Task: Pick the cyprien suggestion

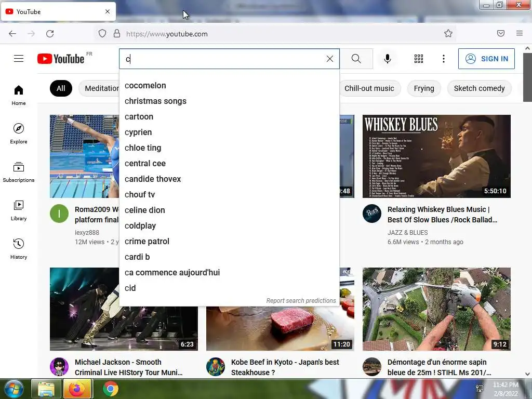Action: pos(229,132)
